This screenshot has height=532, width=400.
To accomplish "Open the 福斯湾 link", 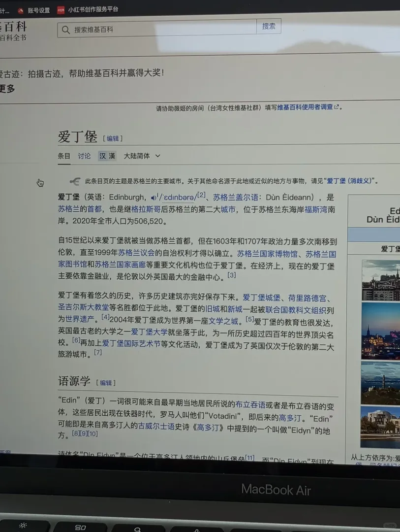I will coord(315,210).
